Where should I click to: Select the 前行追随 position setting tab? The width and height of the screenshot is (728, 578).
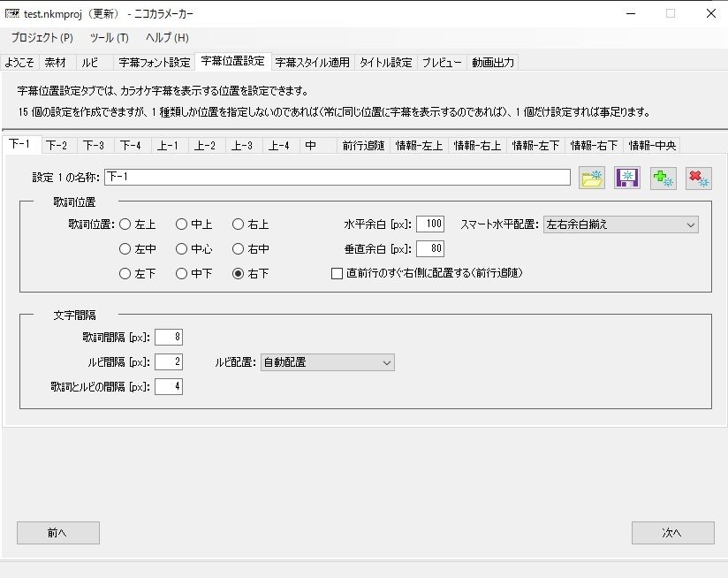[363, 146]
